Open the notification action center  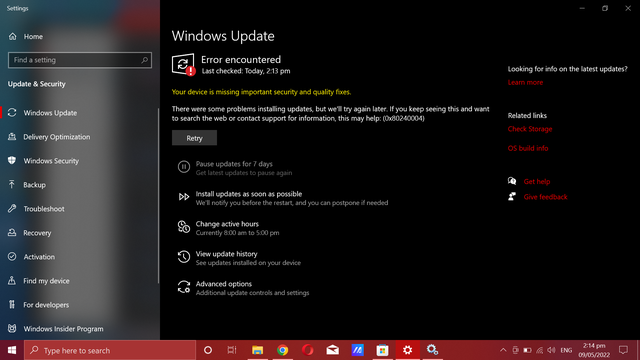623,350
